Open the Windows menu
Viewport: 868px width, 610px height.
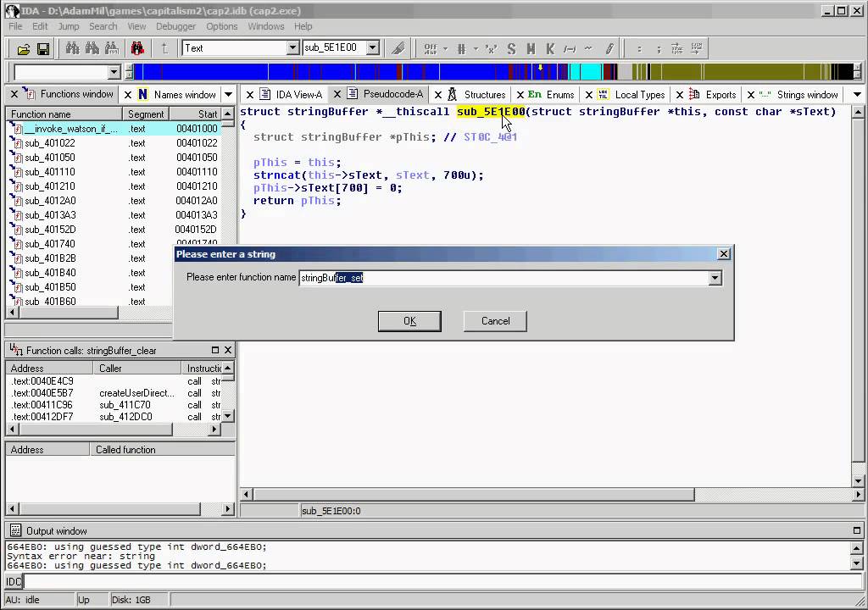[x=265, y=26]
